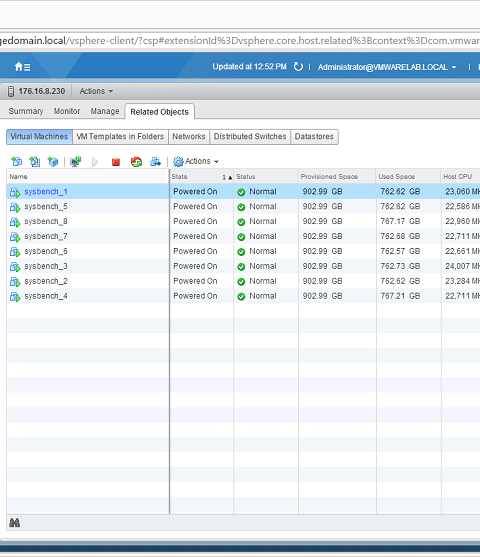The width and height of the screenshot is (480, 557).
Task: Select the Virtual Machines sub-tab
Action: tap(39, 136)
